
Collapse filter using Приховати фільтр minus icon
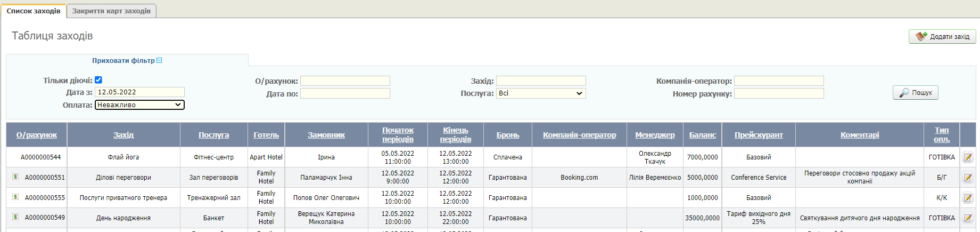pos(159,61)
